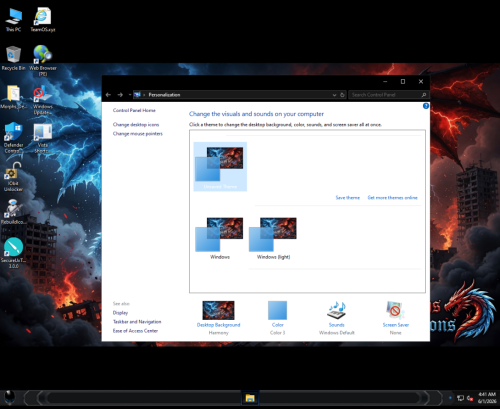Open Change desktop icons link
This screenshot has height=409, width=500.
pyautogui.click(x=136, y=125)
